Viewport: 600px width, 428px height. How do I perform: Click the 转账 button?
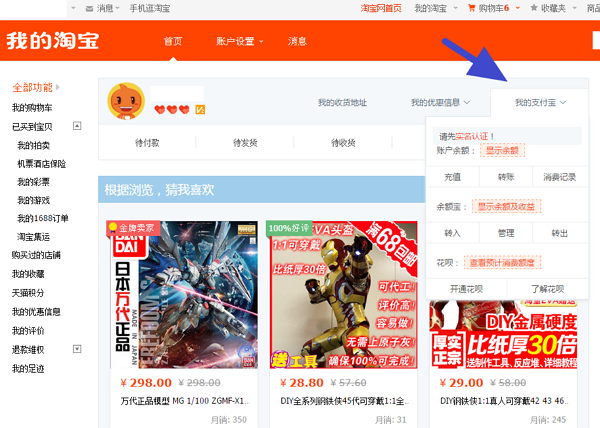coord(506,177)
